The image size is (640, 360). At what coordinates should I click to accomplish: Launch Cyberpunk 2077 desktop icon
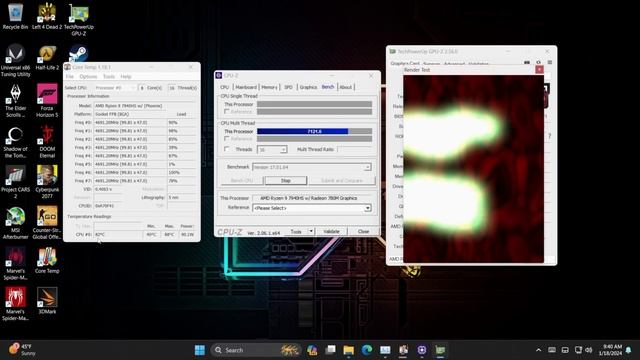click(x=47, y=182)
